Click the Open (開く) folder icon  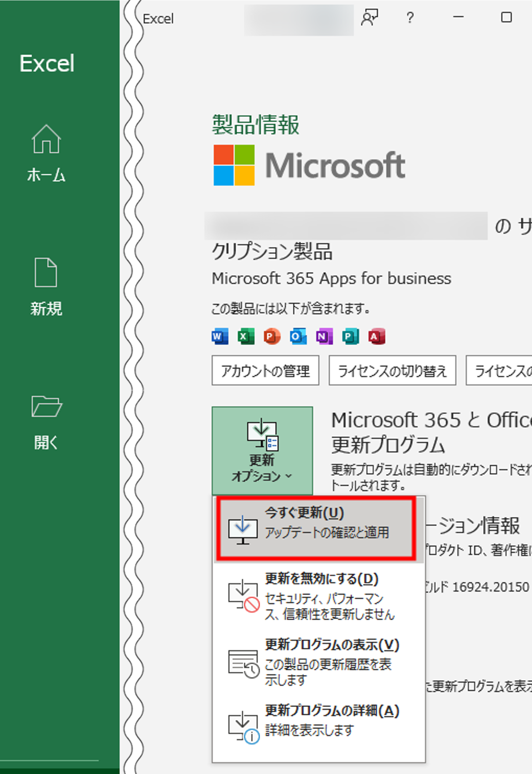[47, 406]
